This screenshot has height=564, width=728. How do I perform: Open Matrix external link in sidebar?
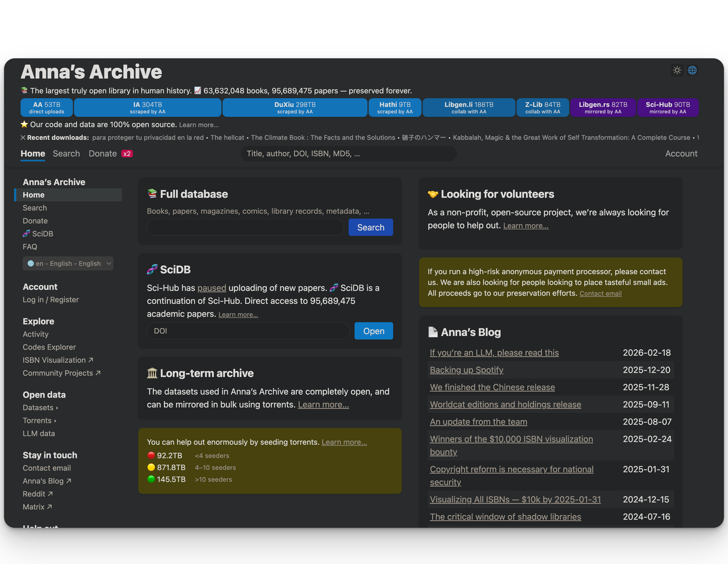[x=37, y=507]
